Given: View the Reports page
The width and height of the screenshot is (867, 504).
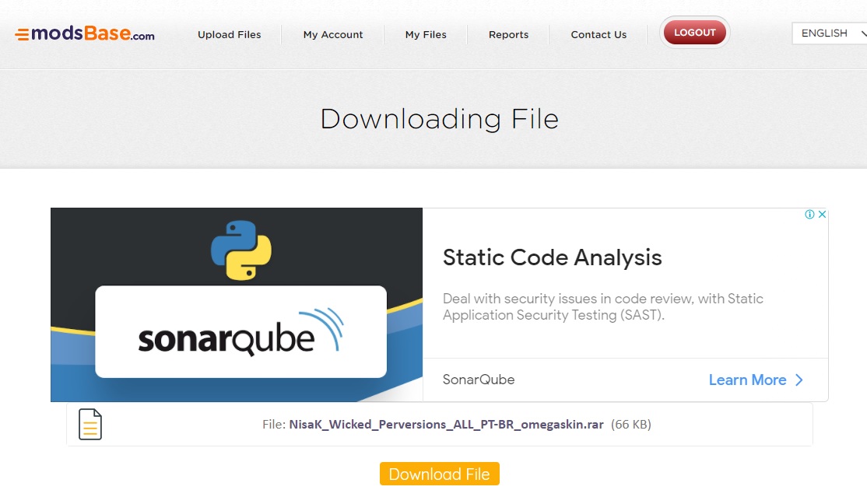Looking at the screenshot, I should (x=509, y=34).
